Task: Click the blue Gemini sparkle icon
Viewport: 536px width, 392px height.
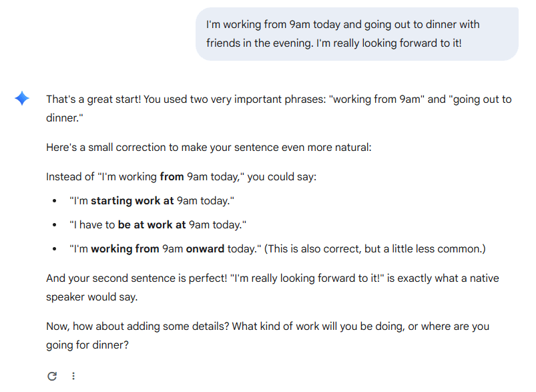Action: 22,99
